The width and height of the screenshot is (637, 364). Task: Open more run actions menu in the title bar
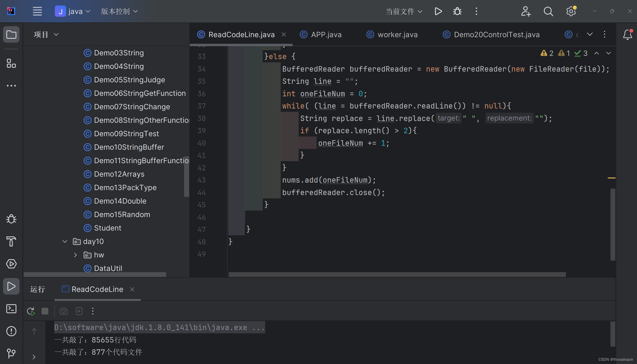[x=476, y=11]
